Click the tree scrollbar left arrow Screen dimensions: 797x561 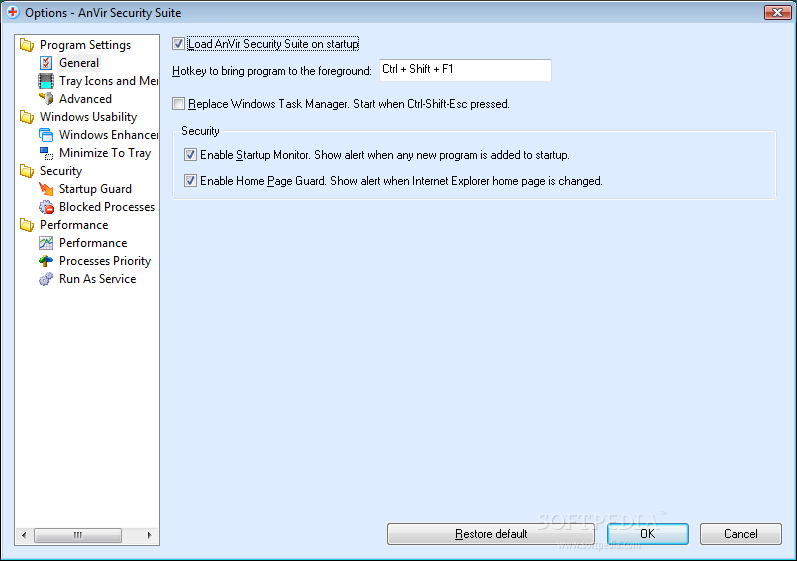pyautogui.click(x=24, y=535)
